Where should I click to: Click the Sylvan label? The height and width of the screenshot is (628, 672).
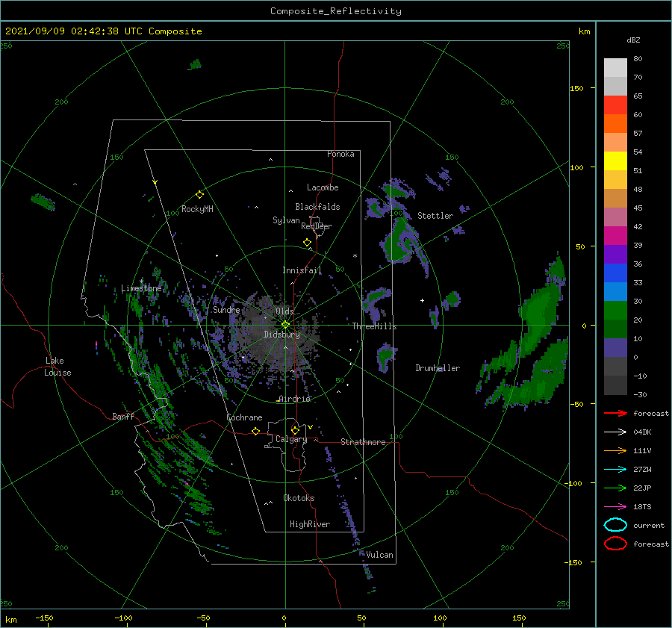(x=286, y=220)
